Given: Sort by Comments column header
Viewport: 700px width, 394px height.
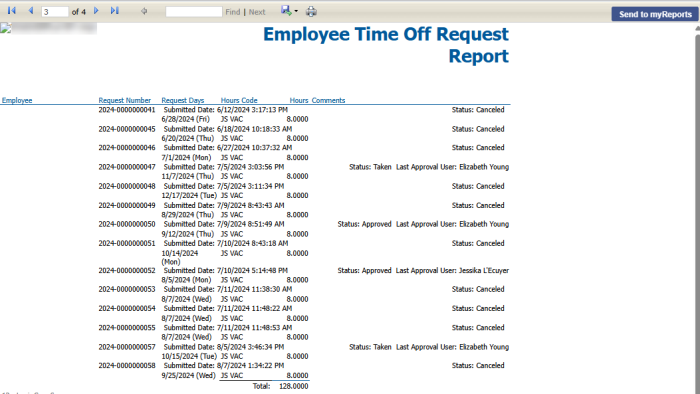Looking at the screenshot, I should point(328,100).
